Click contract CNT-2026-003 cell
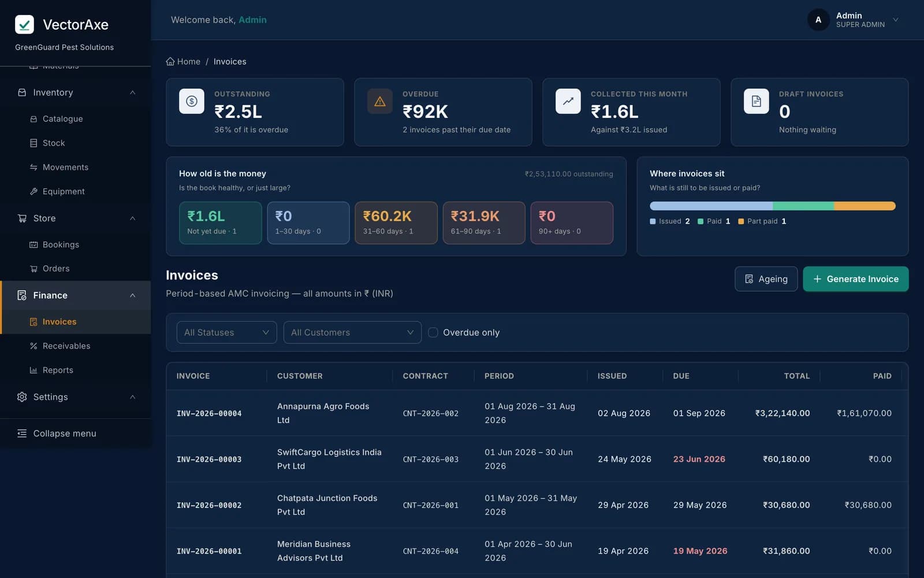The height and width of the screenshot is (578, 924). pyautogui.click(x=430, y=460)
